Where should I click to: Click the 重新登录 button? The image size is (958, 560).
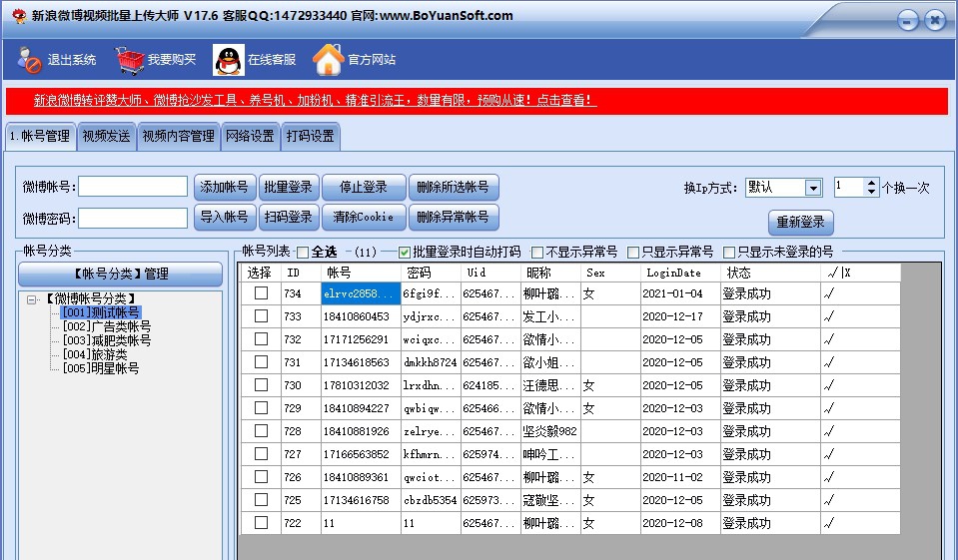pos(800,223)
